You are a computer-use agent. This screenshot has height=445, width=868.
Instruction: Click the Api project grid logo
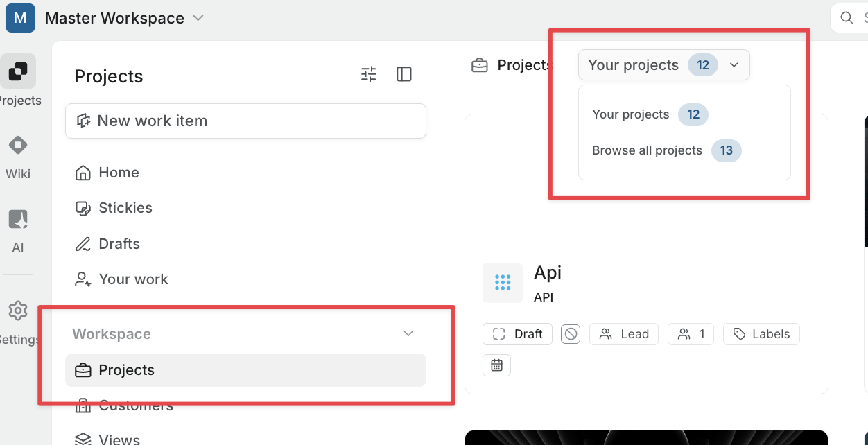coord(503,282)
